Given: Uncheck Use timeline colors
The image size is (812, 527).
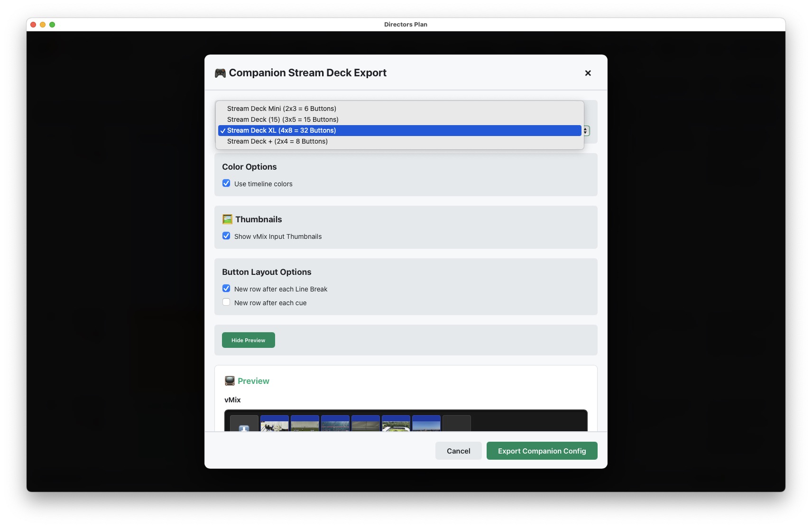Looking at the screenshot, I should 226,183.
